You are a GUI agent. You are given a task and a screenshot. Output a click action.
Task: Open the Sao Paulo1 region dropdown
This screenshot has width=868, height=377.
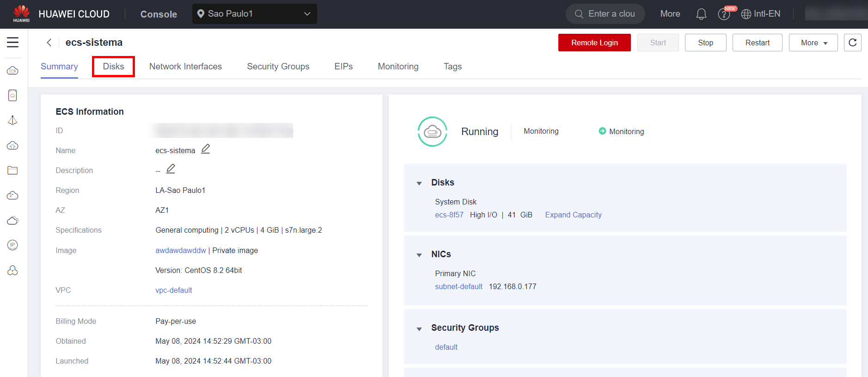(x=254, y=14)
